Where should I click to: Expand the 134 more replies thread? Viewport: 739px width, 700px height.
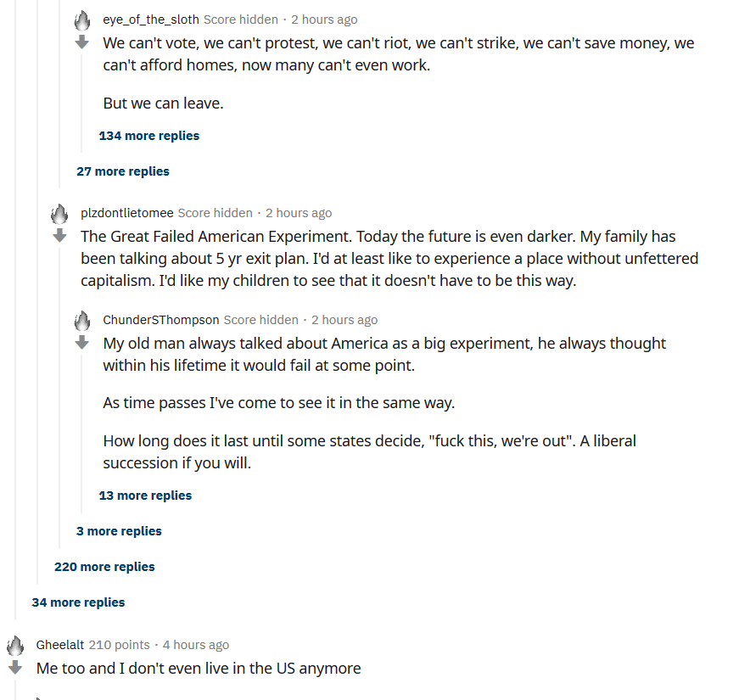click(149, 136)
